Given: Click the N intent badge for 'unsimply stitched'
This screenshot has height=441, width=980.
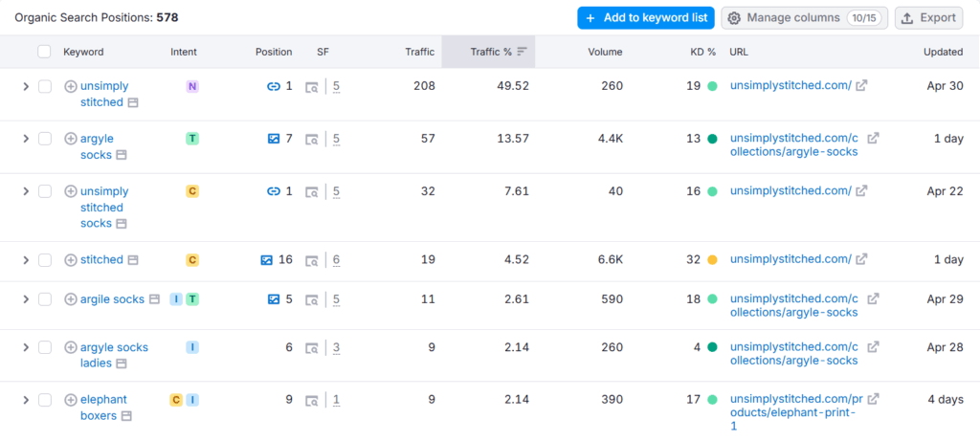Looking at the screenshot, I should (192, 86).
